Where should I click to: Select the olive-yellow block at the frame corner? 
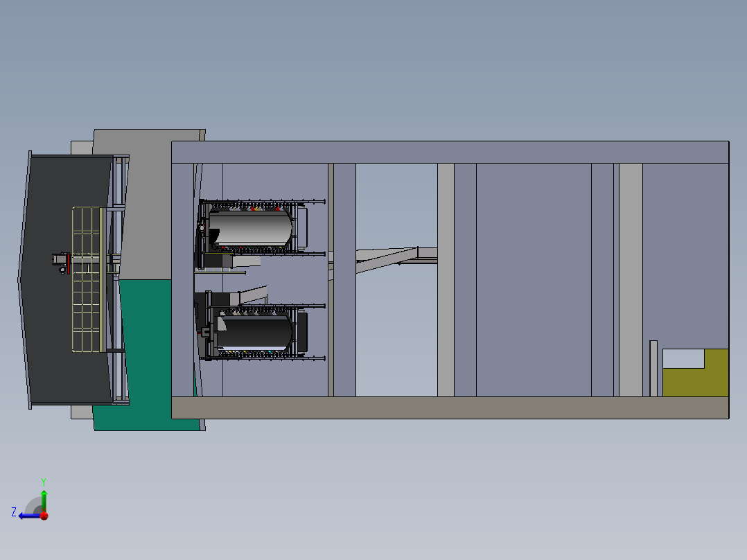(x=696, y=373)
